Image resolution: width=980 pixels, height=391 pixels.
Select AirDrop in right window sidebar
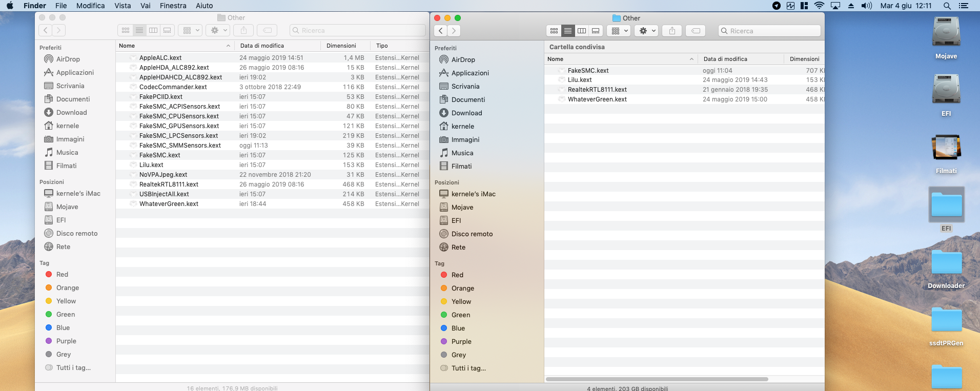pos(463,59)
